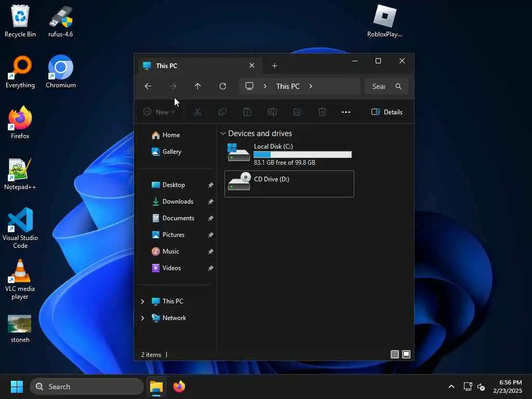Screen dimensions: 532x399
Task: Collapse the Devices and drives group
Action: 223,134
